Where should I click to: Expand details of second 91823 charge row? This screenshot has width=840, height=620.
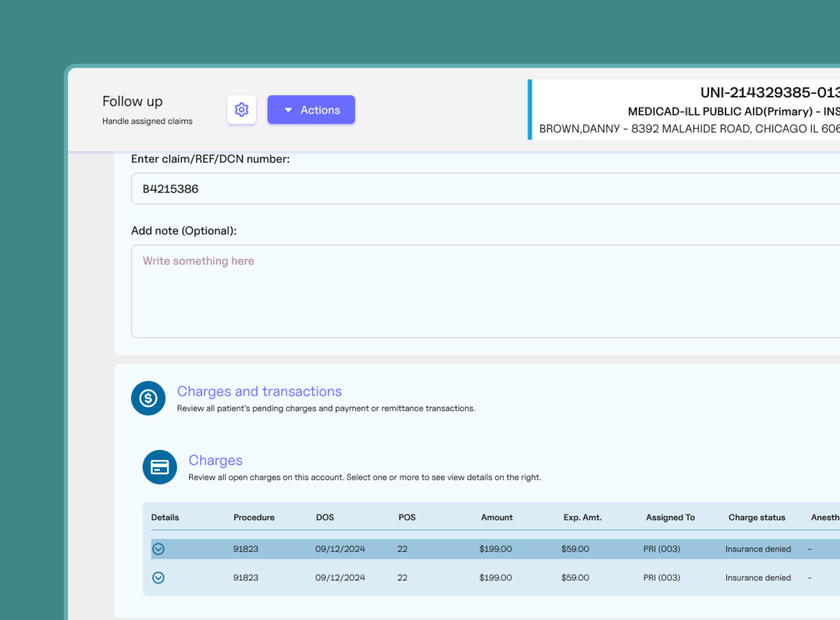(158, 578)
